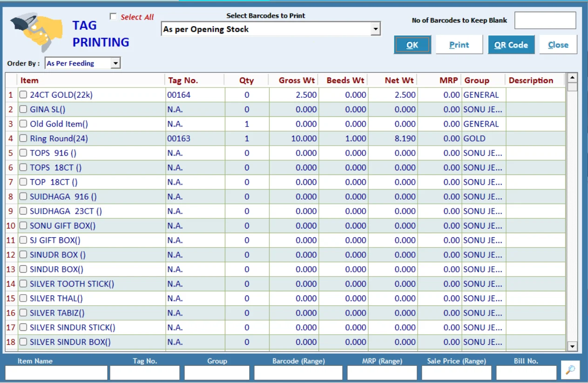Click the No of Barcodes to Keep Blank field
The width and height of the screenshot is (588, 383).
tap(545, 20)
